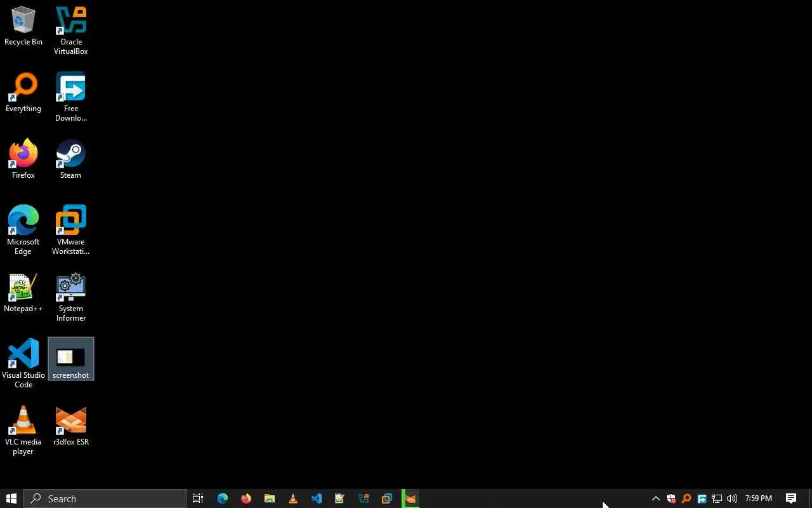Select the r3dfox ESR desktop shortcut

coord(70,426)
